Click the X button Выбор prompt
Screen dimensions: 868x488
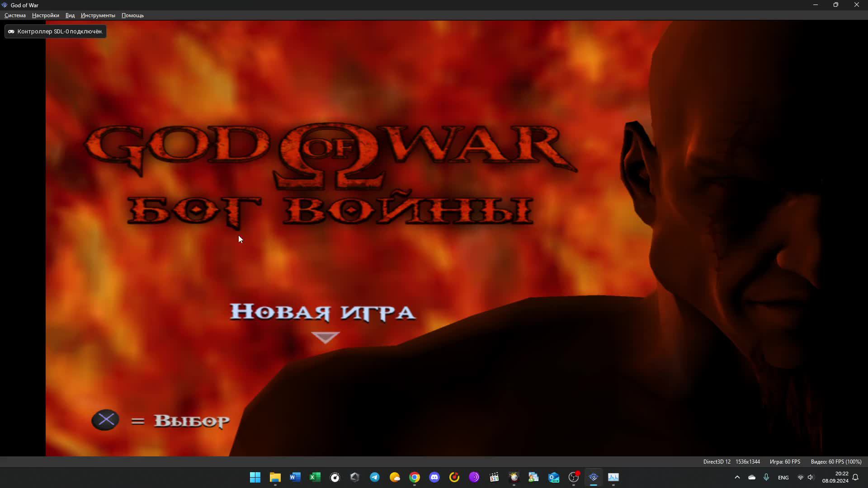tap(105, 420)
